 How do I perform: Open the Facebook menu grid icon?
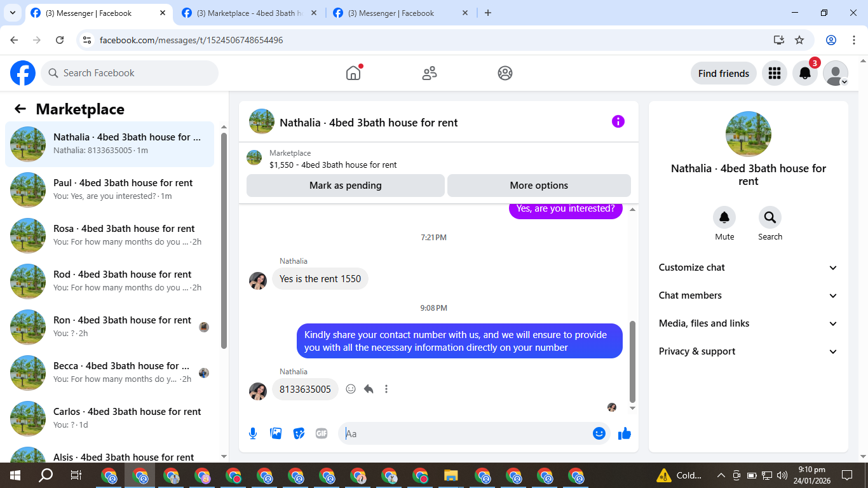pos(774,73)
